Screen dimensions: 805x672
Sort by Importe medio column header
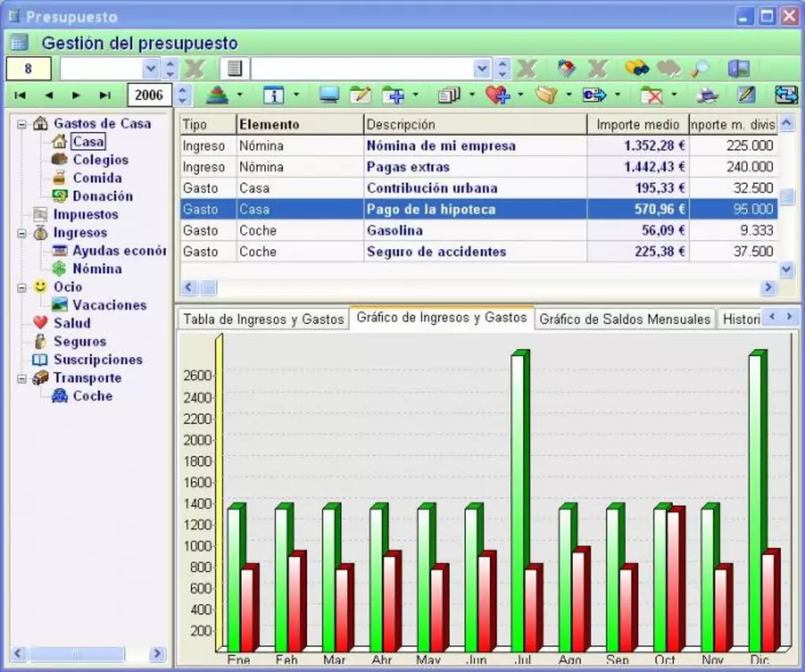tap(638, 125)
